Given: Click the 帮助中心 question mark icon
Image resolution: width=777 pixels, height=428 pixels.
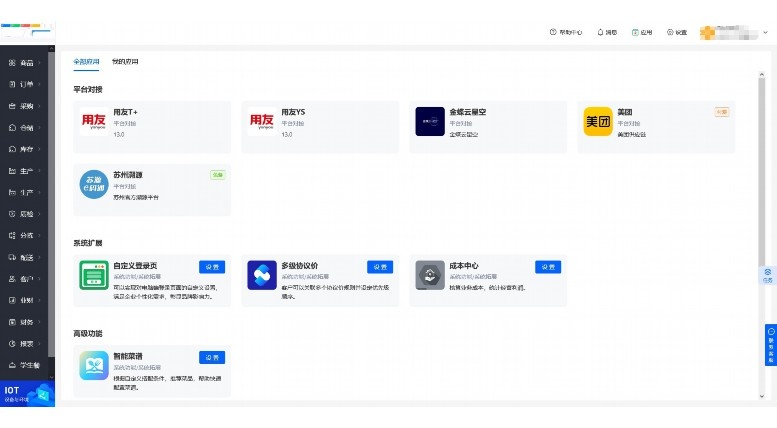Looking at the screenshot, I should 553,32.
